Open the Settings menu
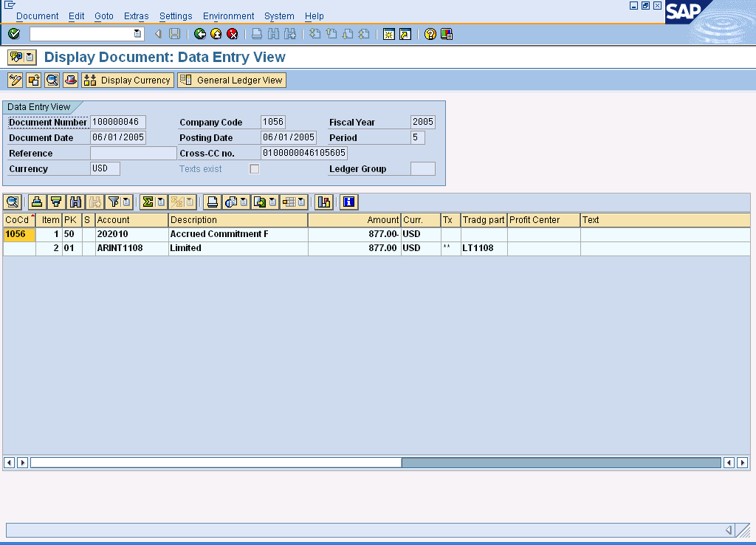Viewport: 756px width, 545px height. (176, 16)
